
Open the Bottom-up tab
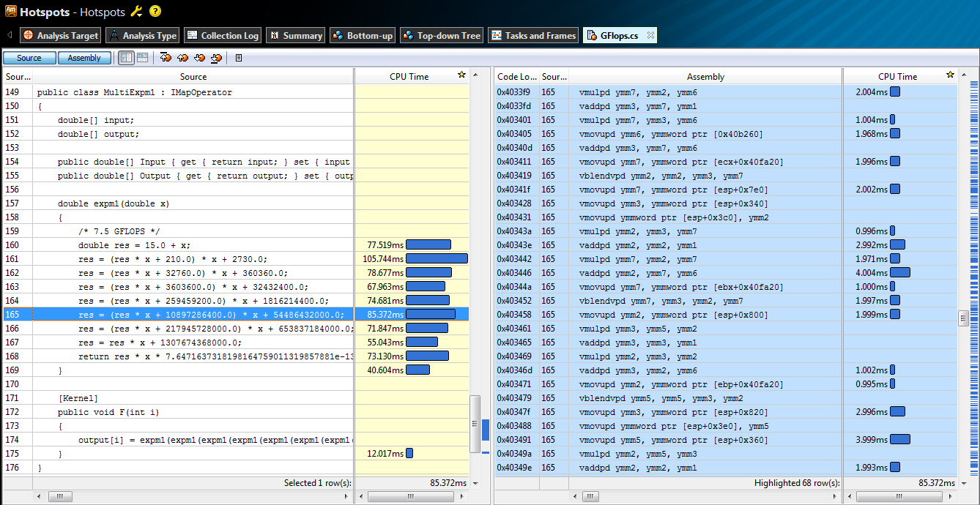click(x=363, y=35)
